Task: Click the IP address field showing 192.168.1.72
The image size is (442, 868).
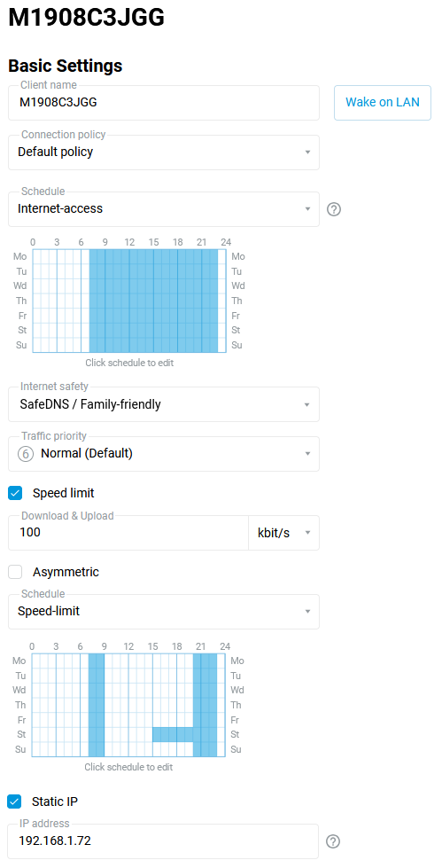Action: [x=164, y=841]
